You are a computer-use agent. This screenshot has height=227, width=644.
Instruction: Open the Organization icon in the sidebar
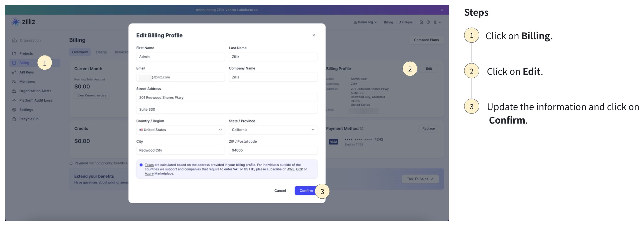(14, 40)
